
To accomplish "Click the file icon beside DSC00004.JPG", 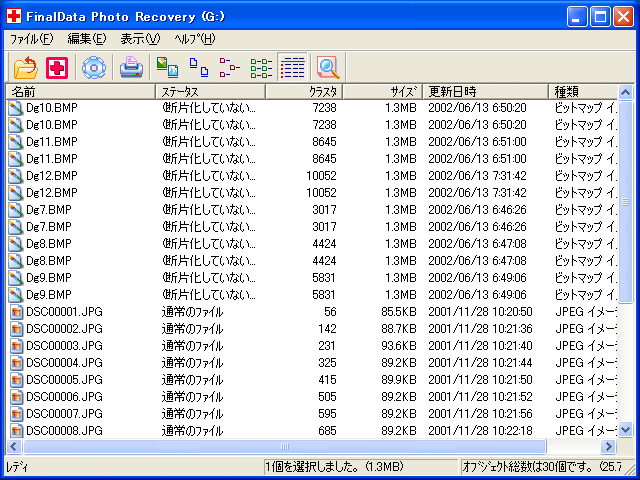I will tap(16, 363).
